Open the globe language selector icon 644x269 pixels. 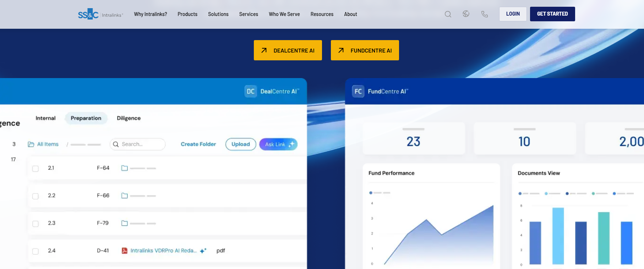click(x=466, y=14)
